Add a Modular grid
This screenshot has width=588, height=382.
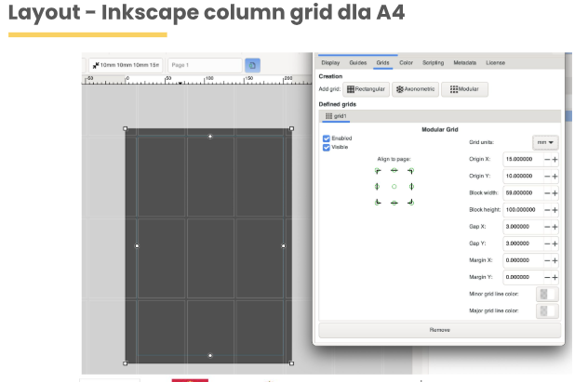(x=464, y=89)
